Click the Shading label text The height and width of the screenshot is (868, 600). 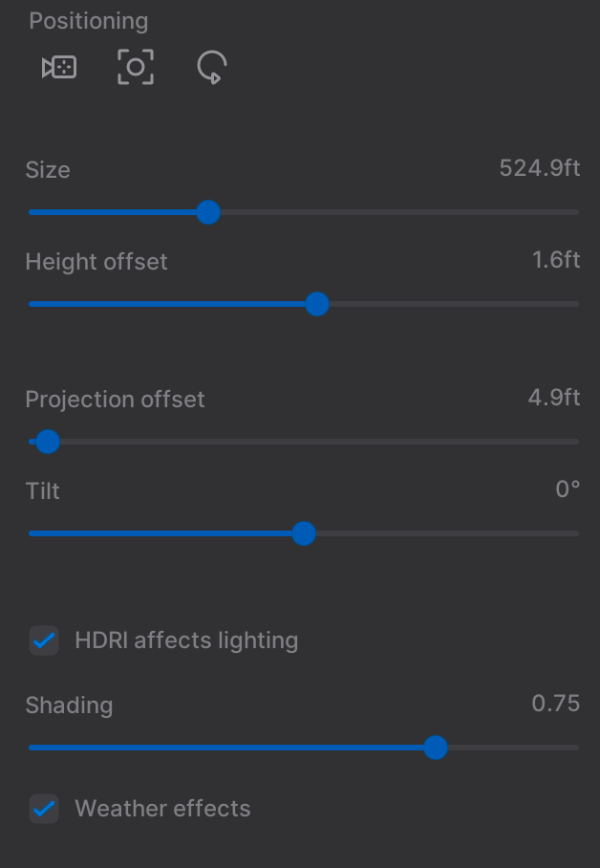[x=69, y=705]
